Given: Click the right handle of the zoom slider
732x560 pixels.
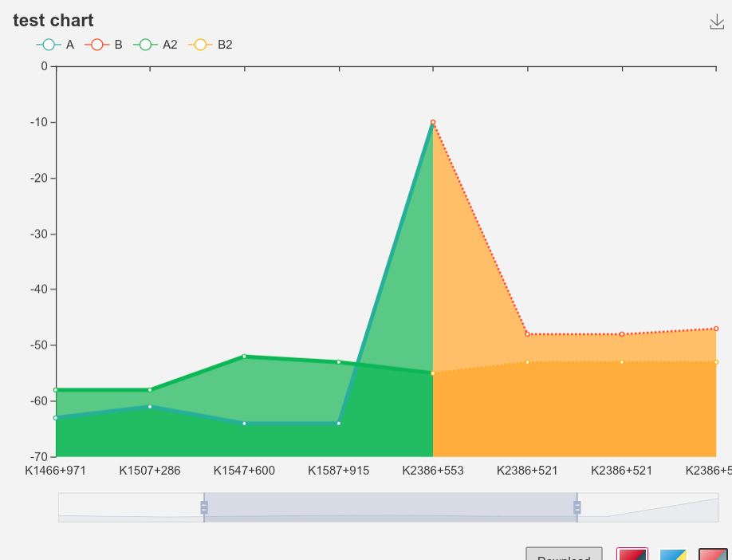Looking at the screenshot, I should [577, 507].
